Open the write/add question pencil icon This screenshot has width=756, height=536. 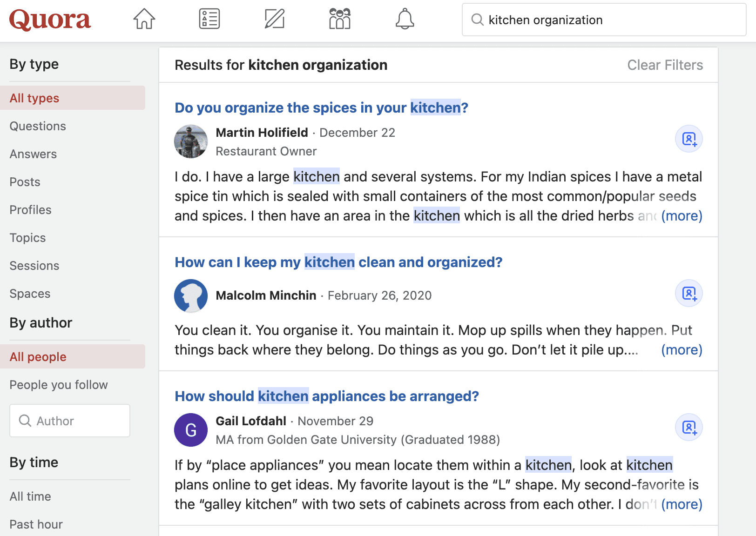(x=274, y=19)
